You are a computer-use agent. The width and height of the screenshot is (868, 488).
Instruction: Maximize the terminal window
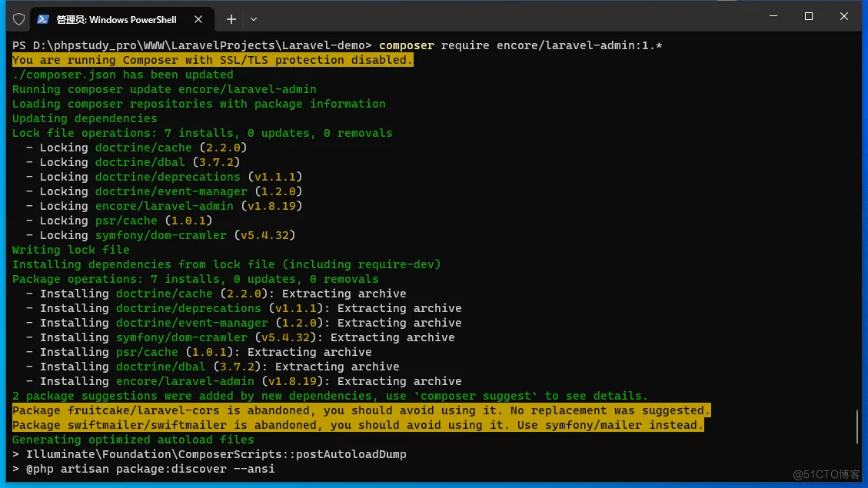click(809, 16)
